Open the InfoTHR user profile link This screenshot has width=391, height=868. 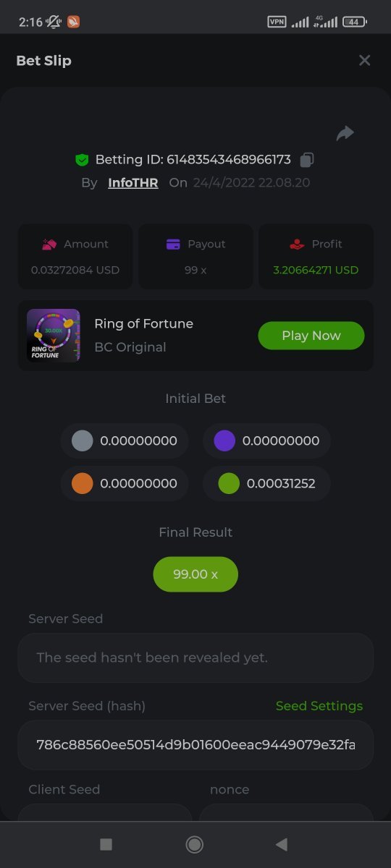coord(133,182)
